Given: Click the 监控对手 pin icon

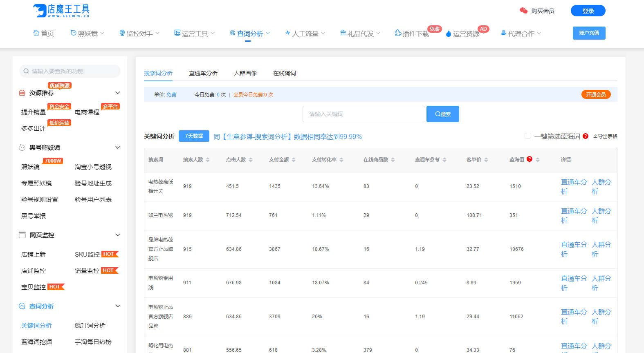Looking at the screenshot, I should 122,33.
